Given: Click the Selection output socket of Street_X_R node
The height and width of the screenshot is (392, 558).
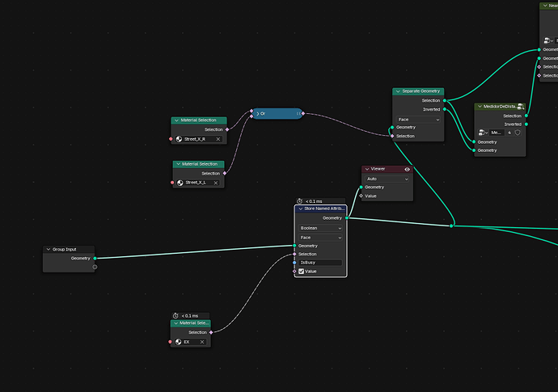Looking at the screenshot, I should pyautogui.click(x=227, y=129).
